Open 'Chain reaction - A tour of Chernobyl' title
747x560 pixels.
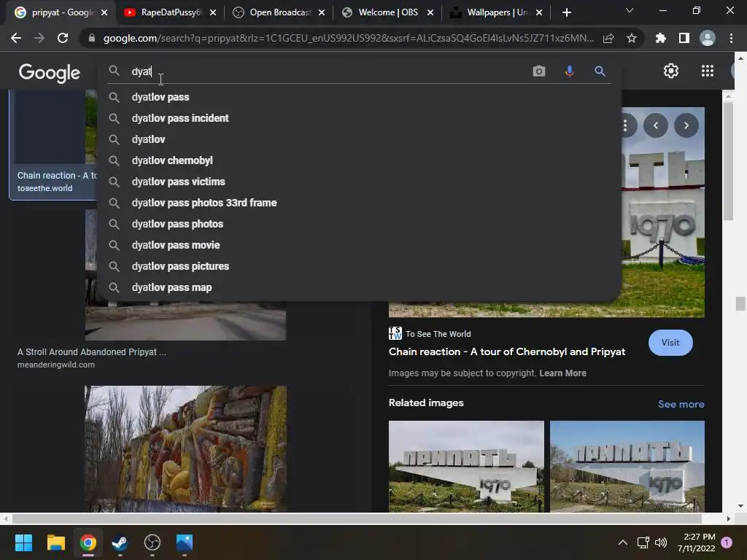[x=507, y=352]
